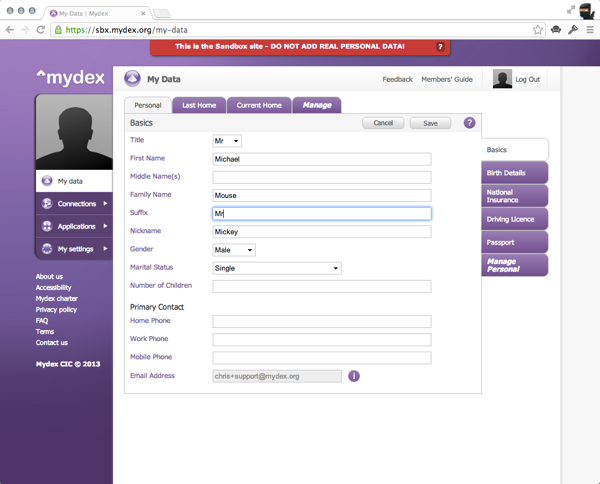Reload the page with refresh icon
Screen dimensions: 600x484
pyautogui.click(x=41, y=30)
